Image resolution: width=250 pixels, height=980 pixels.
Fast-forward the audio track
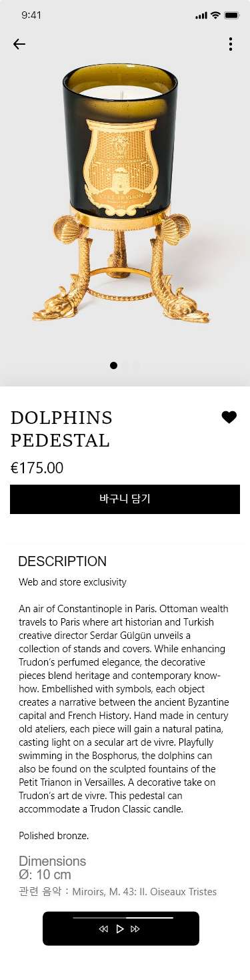(x=135, y=929)
